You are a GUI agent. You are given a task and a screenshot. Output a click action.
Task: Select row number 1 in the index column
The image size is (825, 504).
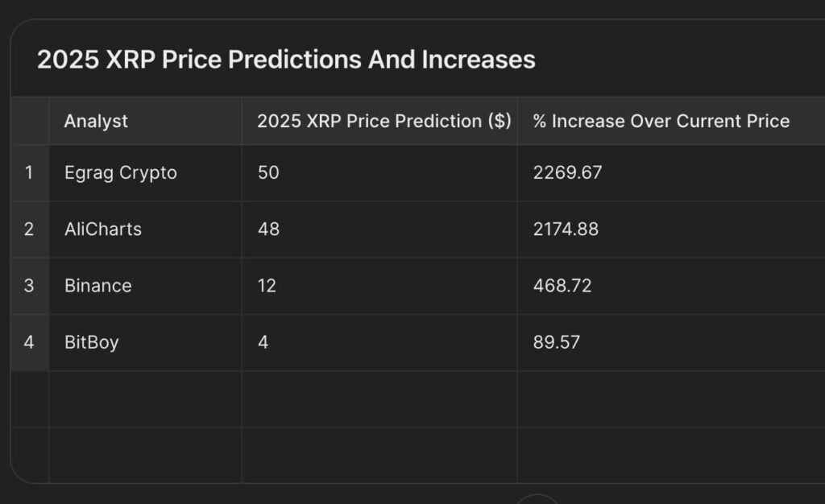pyautogui.click(x=29, y=172)
